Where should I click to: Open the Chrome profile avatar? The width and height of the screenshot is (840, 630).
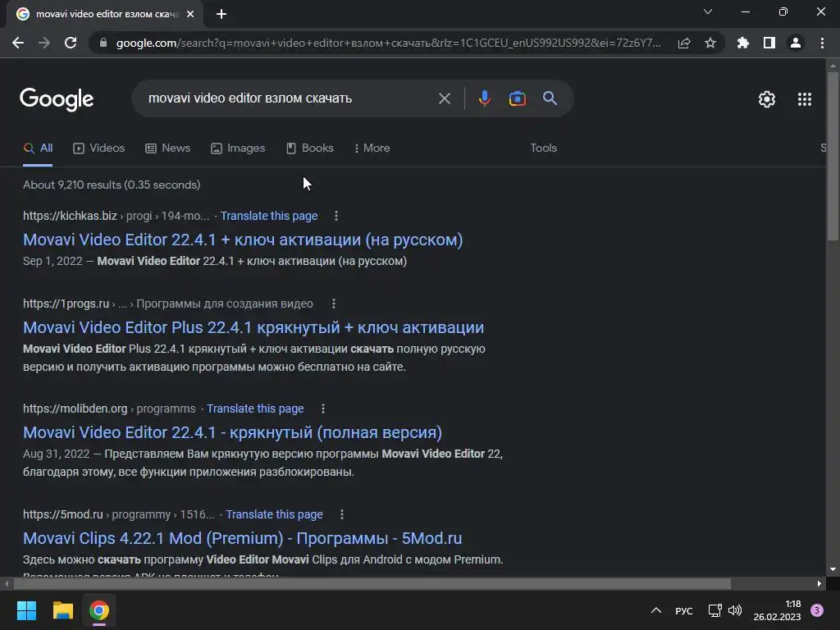click(796, 43)
